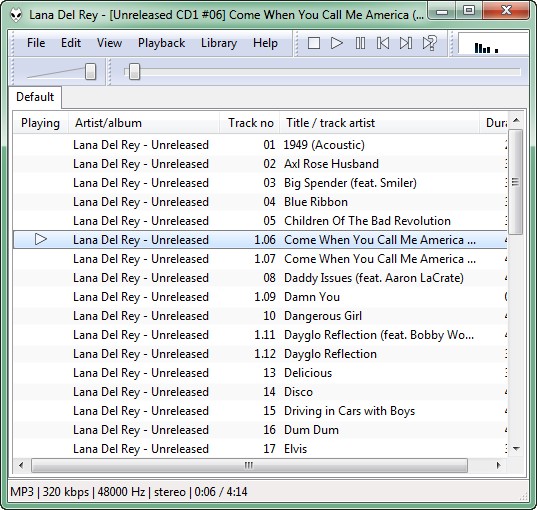Select the Damn You track
This screenshot has width=537, height=510.
260,297
